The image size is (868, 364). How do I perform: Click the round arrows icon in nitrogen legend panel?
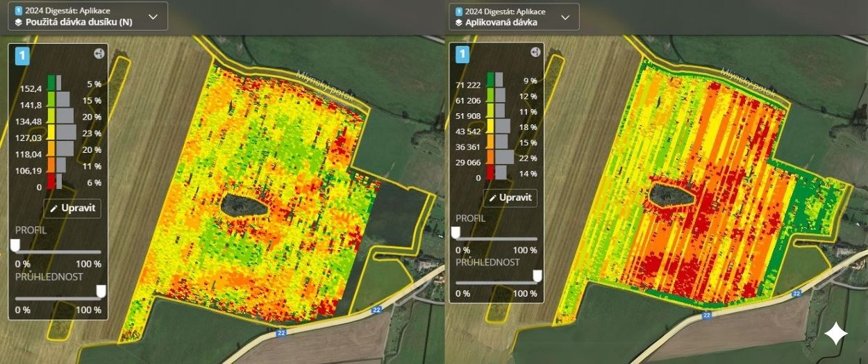point(99,53)
